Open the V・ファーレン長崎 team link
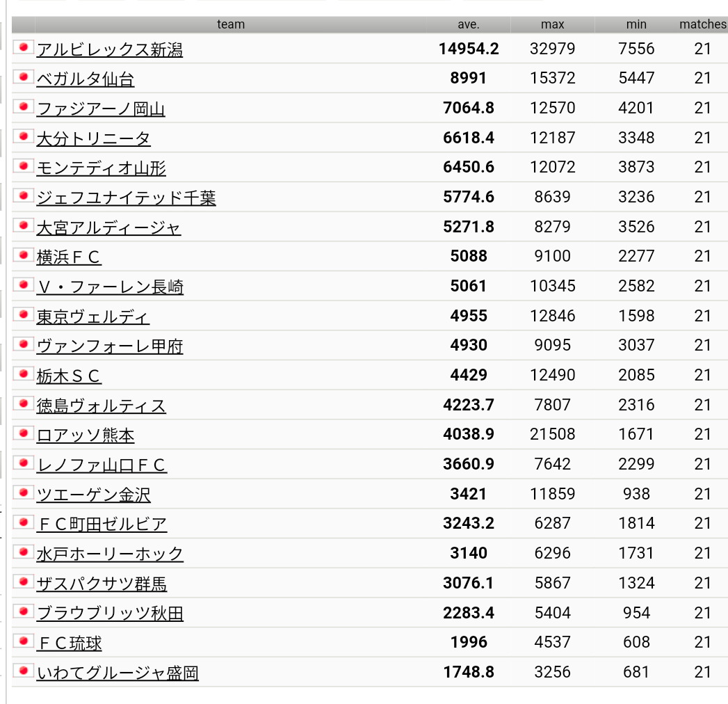 pyautogui.click(x=110, y=287)
